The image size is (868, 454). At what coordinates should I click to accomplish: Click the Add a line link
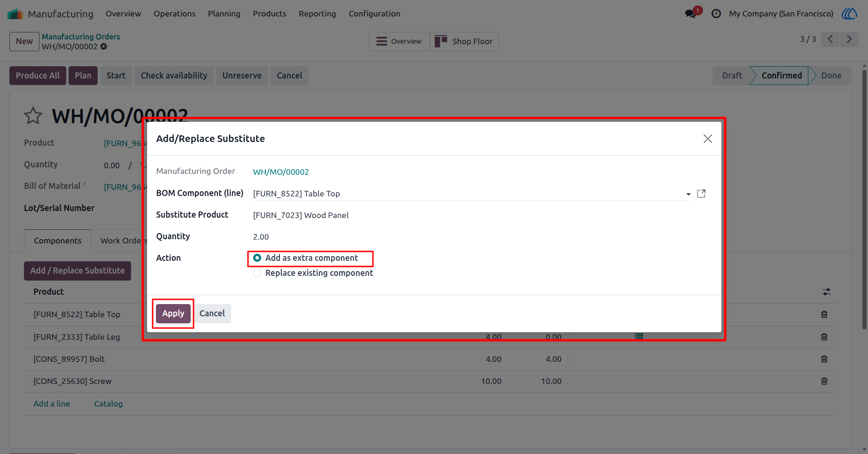pos(52,404)
